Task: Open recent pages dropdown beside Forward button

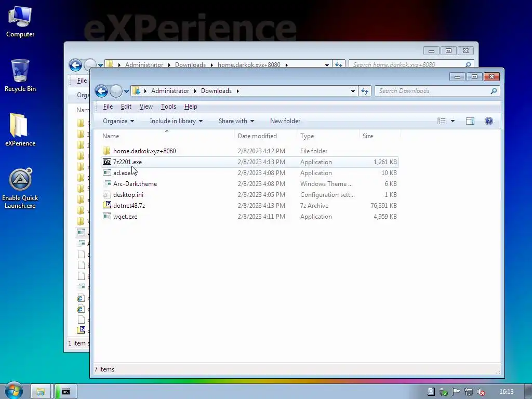Action: [x=126, y=91]
